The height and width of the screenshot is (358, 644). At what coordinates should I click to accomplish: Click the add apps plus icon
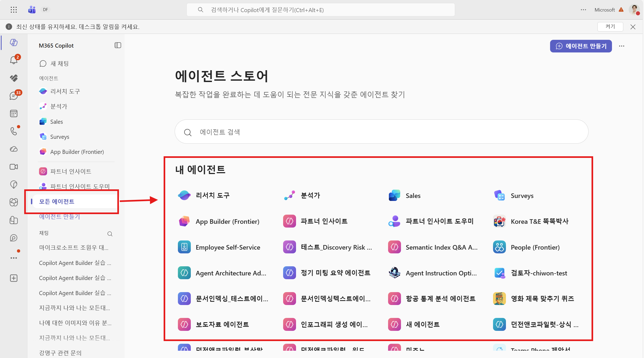14,278
